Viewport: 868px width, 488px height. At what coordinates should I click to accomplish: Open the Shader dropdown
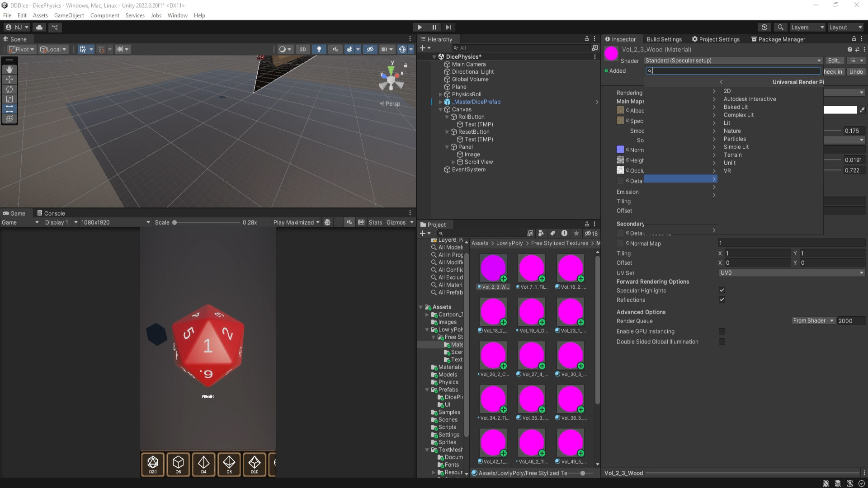pos(732,61)
